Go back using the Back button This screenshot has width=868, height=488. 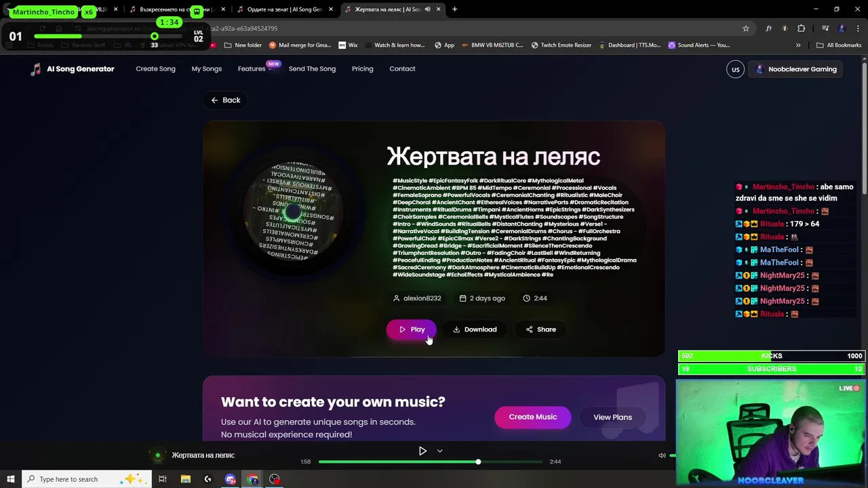click(225, 100)
